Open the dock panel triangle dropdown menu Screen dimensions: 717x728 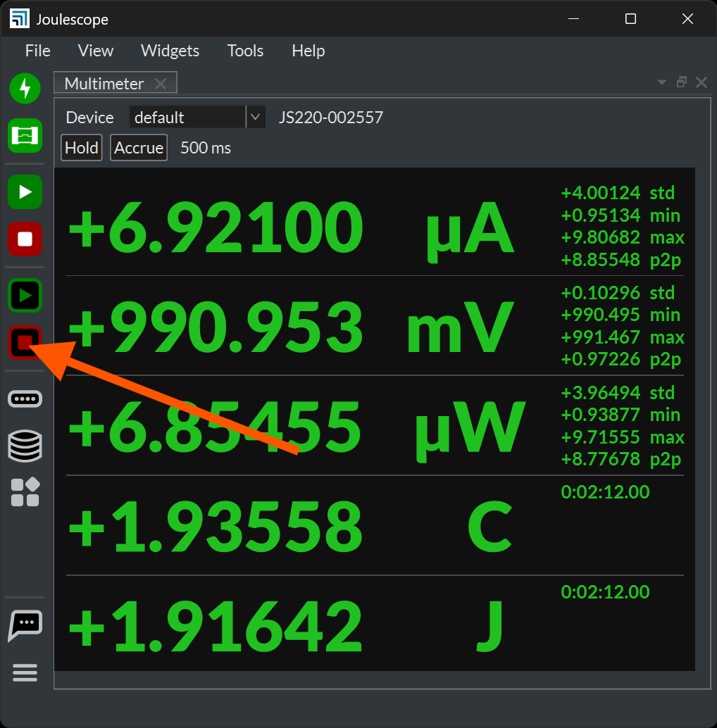click(x=661, y=82)
